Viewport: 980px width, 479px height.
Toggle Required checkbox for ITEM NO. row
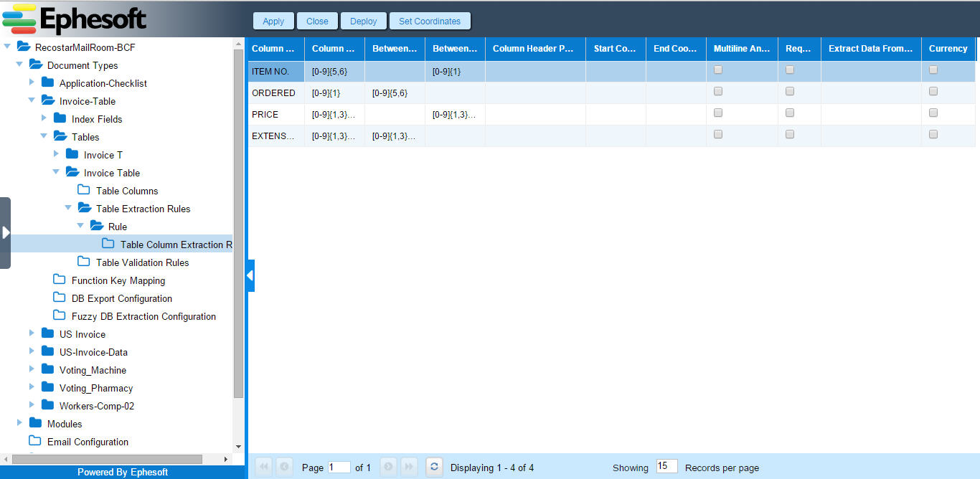pos(790,70)
